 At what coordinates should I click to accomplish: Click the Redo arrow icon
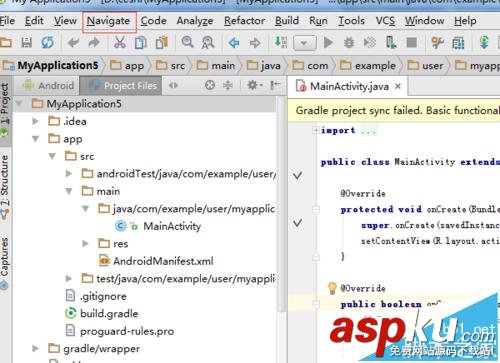point(94,43)
